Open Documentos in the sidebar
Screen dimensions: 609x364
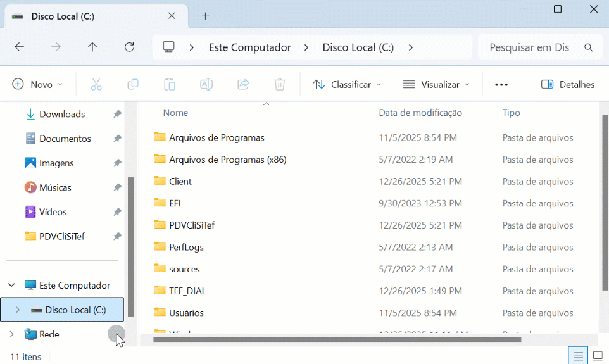point(65,139)
